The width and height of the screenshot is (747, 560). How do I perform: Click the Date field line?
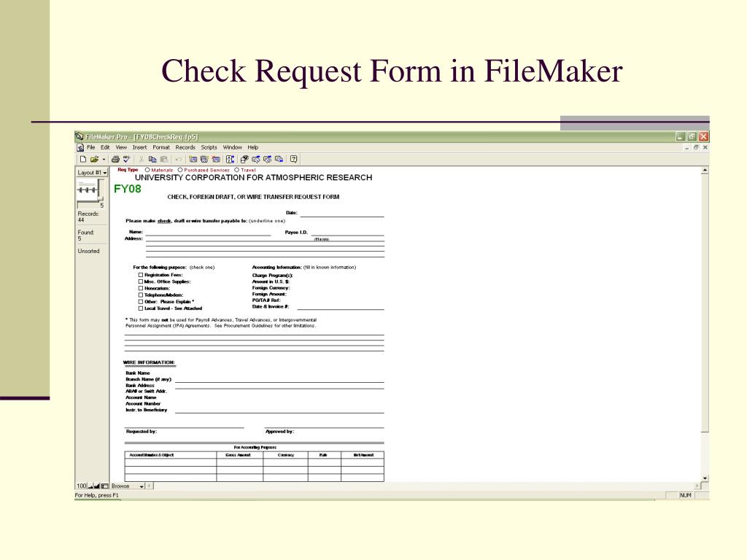341,213
